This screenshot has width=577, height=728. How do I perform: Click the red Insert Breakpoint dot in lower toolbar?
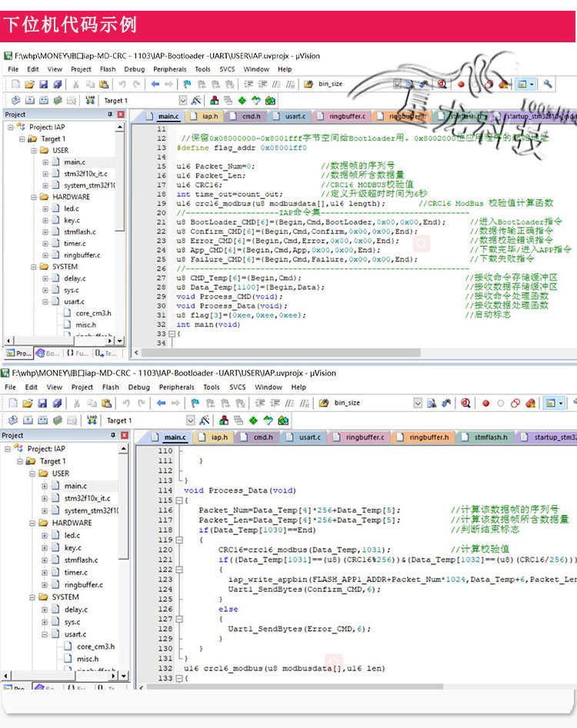[486, 404]
